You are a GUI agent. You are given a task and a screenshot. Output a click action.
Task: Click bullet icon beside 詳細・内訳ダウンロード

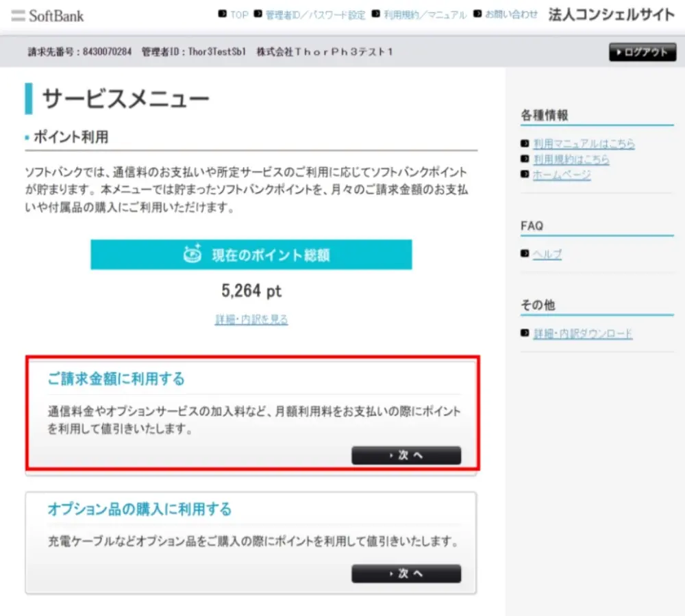click(525, 333)
